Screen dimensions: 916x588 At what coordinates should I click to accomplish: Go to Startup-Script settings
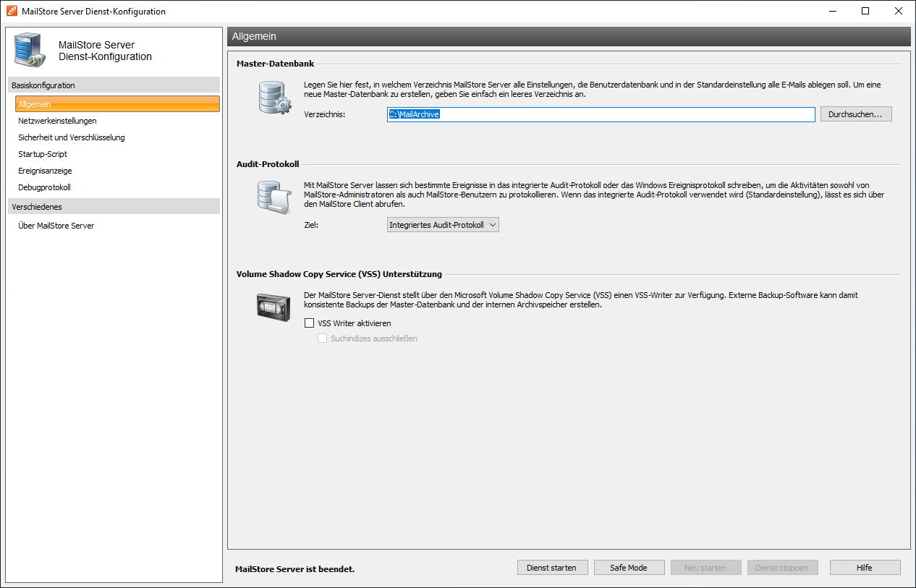(x=43, y=154)
